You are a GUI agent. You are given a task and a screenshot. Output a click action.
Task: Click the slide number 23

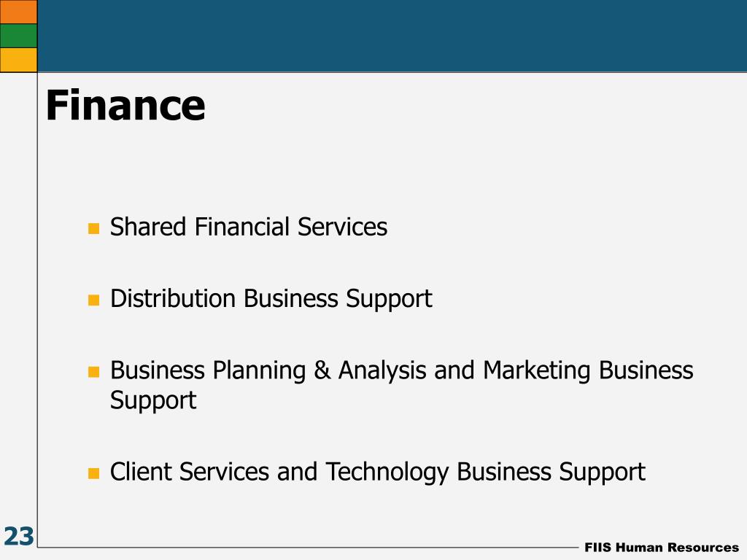(18, 537)
